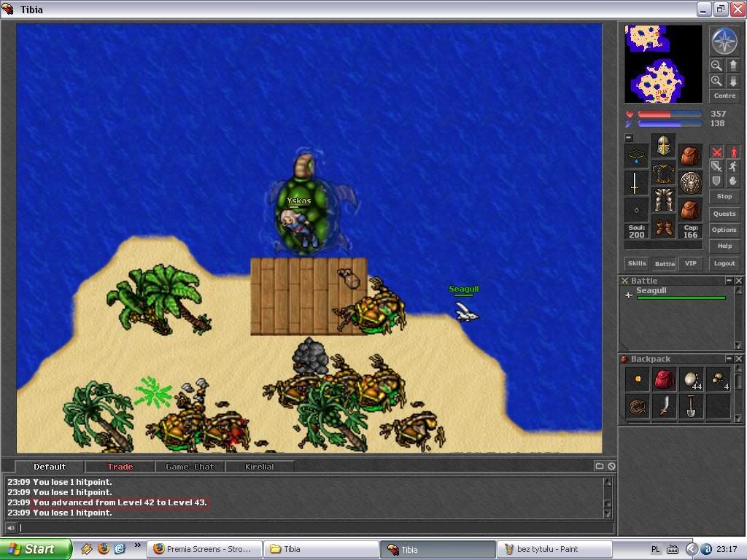The image size is (747, 560).
Task: Select the leather boots slot
Action: coord(663,227)
